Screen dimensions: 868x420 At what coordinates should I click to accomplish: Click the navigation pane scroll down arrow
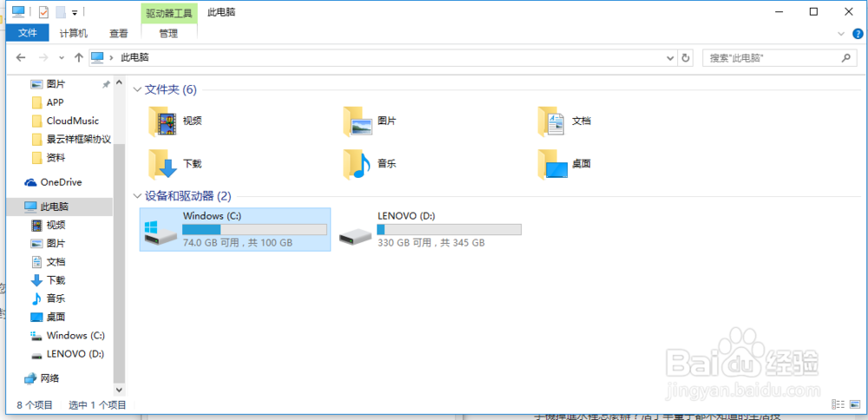point(119,391)
